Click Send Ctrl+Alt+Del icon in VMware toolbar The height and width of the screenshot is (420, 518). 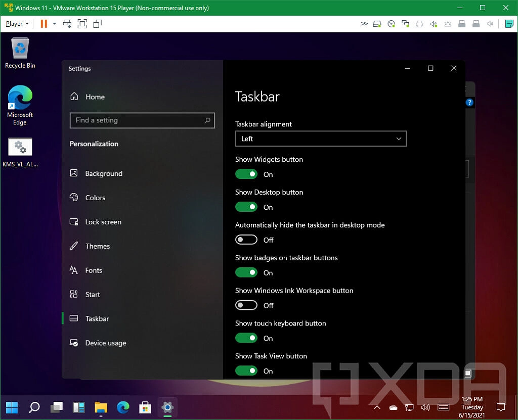(x=67, y=24)
